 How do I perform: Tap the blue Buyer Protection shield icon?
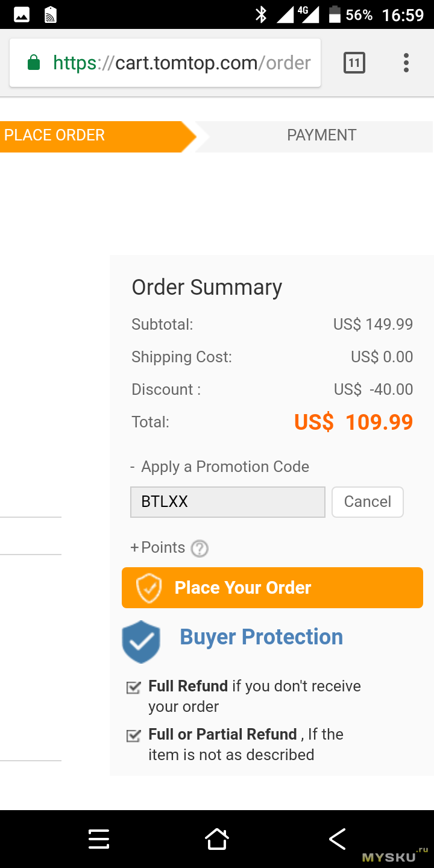click(141, 642)
